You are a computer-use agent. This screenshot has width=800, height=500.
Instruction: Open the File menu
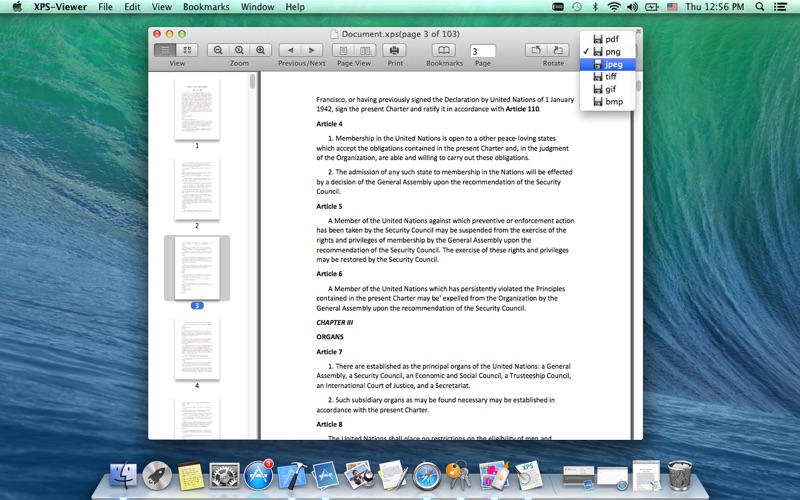pyautogui.click(x=106, y=7)
